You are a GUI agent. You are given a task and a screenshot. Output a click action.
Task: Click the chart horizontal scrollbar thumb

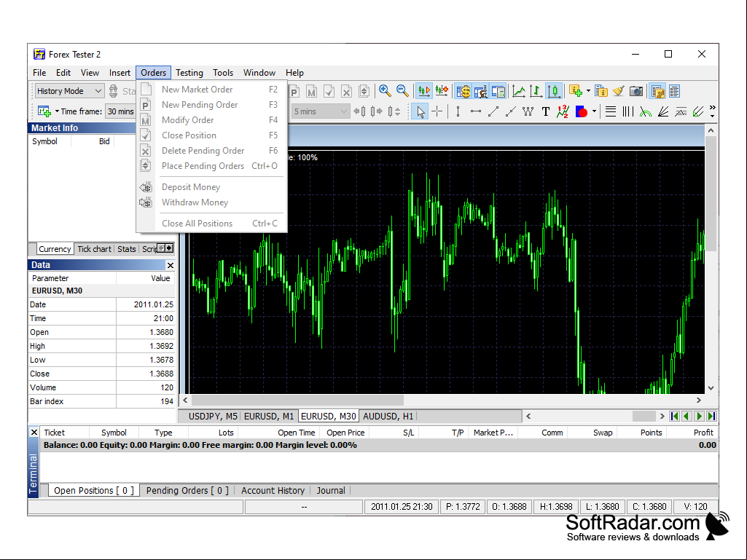[x=298, y=401]
